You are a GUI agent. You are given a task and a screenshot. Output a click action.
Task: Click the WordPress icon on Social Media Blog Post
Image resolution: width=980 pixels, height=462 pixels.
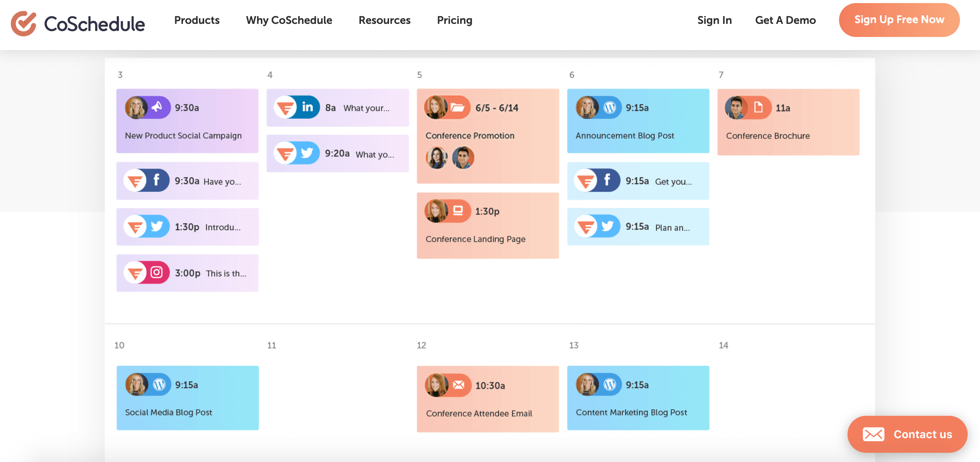159,385
